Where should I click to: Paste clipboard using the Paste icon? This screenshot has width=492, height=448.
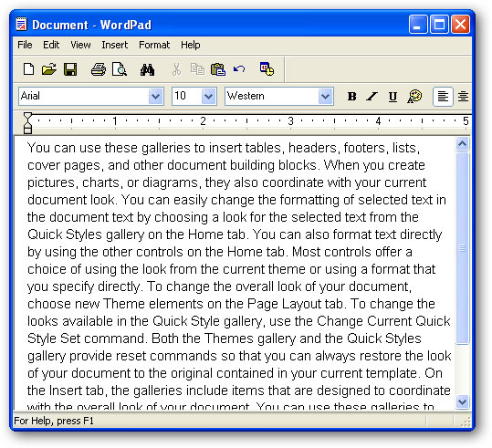point(218,69)
